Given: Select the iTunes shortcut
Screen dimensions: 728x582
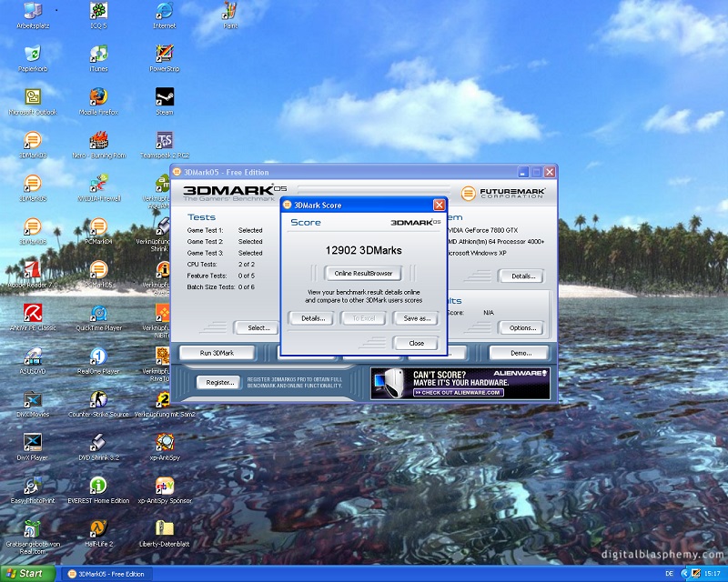Looking at the screenshot, I should [98, 58].
